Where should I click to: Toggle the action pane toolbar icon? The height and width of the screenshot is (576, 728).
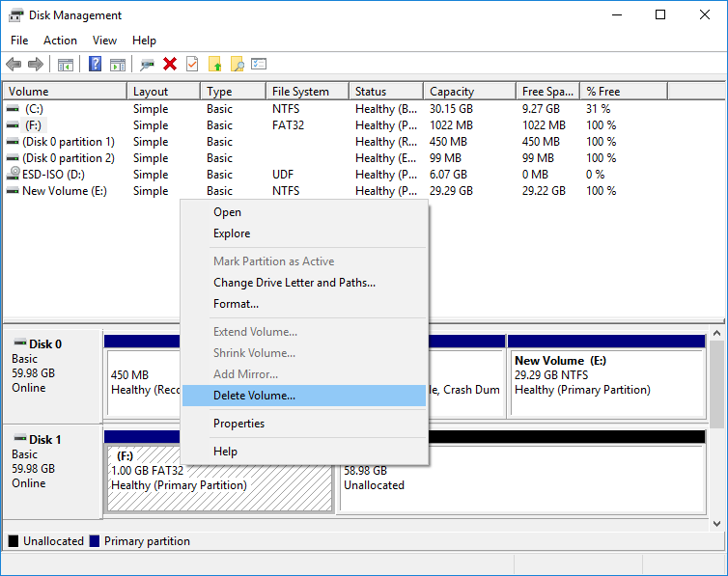pyautogui.click(x=118, y=65)
